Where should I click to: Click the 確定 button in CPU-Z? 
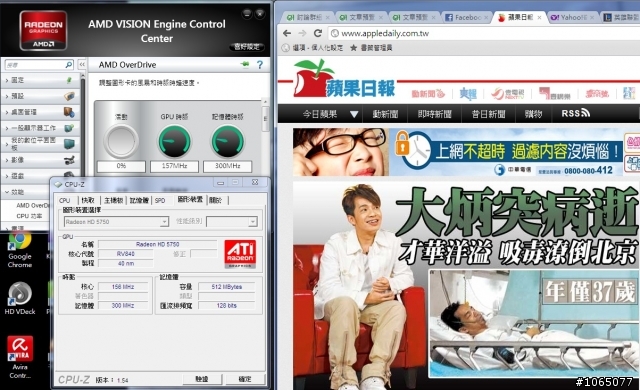(245, 379)
